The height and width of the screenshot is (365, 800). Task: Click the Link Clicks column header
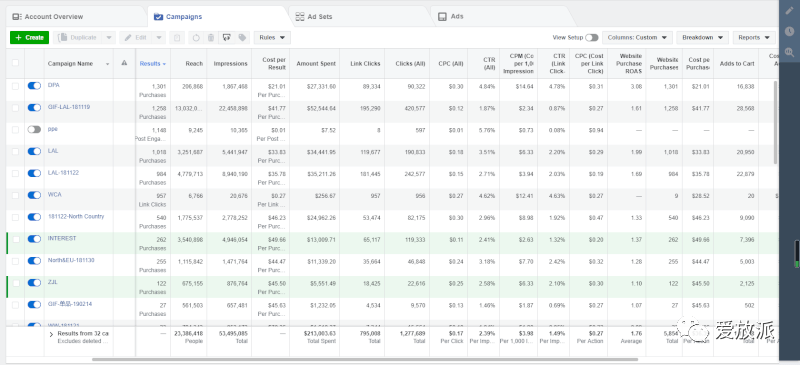pyautogui.click(x=365, y=64)
